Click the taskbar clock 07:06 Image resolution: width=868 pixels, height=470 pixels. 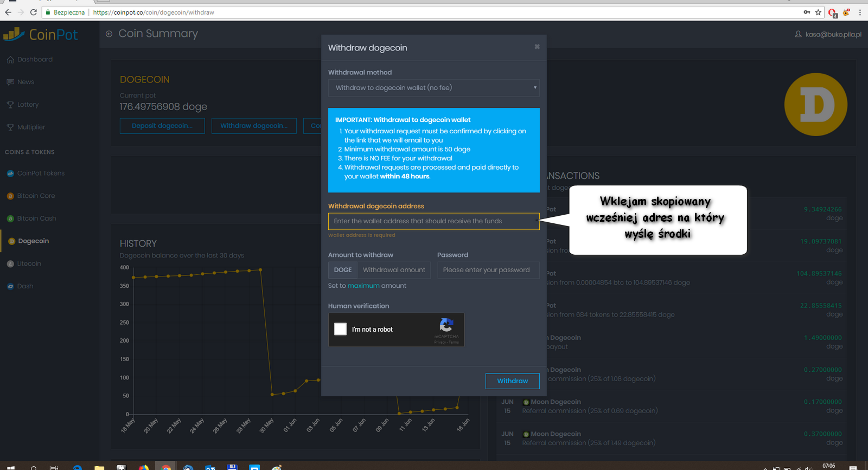[x=828, y=466]
